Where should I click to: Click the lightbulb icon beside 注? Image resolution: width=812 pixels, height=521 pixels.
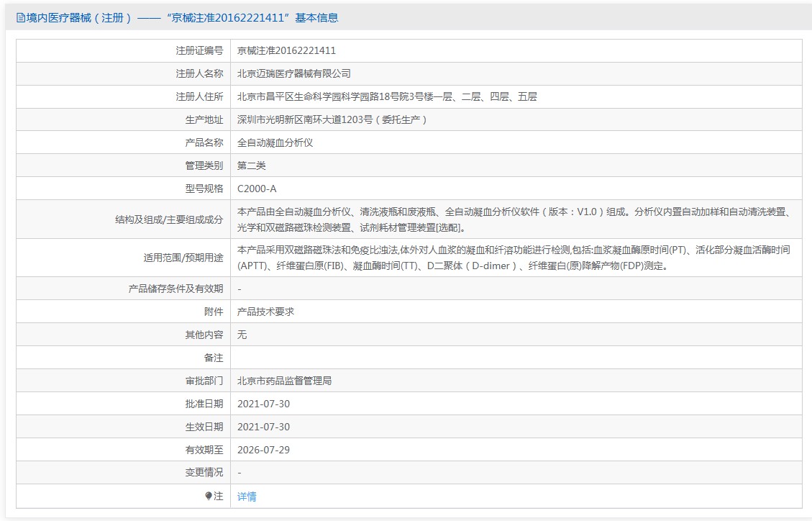click(x=209, y=496)
